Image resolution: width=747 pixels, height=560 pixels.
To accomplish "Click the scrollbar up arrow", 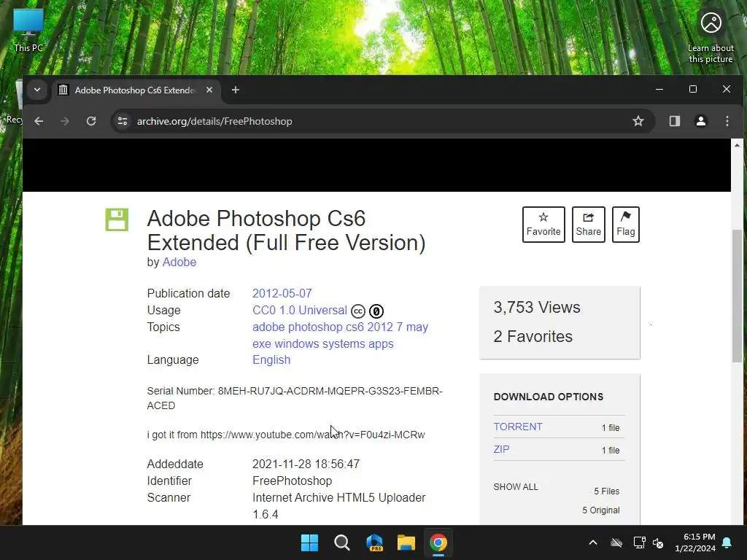I will click(x=737, y=145).
